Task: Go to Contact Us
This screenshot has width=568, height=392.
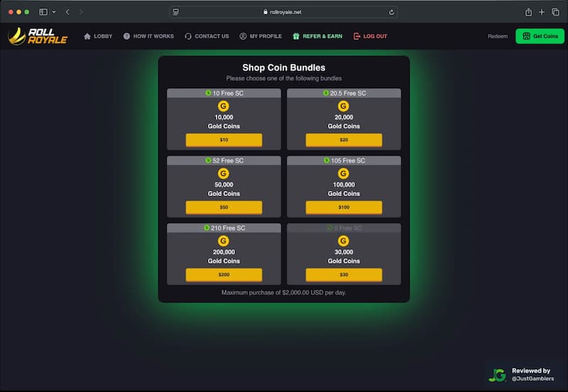Action: click(207, 36)
